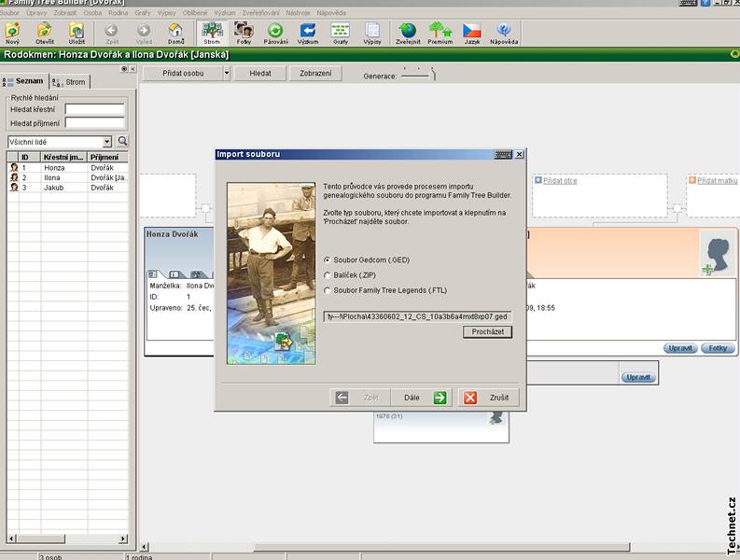
Task: Click the Přidat matku link
Action: [x=717, y=180]
